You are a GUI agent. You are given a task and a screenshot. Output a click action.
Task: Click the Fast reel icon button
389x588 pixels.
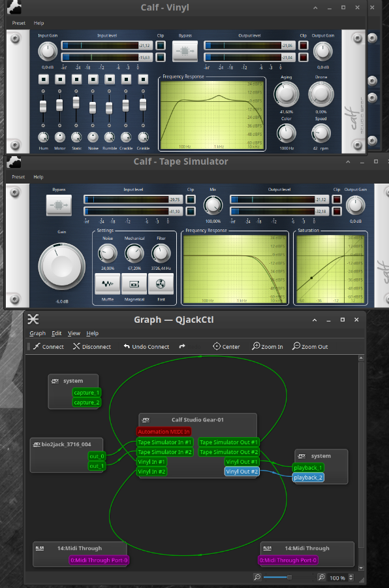point(161,284)
